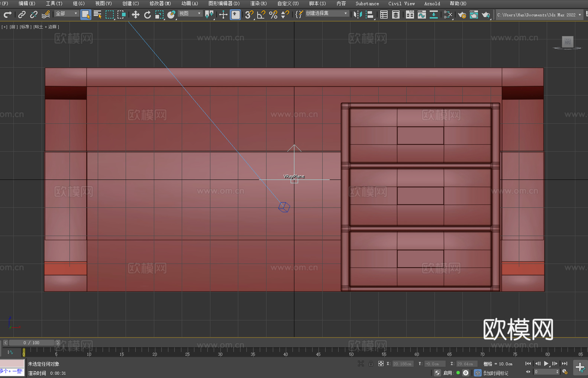Image resolution: width=588 pixels, height=378 pixels.
Task: Open the 工具(T) menu
Action: coord(54,3)
